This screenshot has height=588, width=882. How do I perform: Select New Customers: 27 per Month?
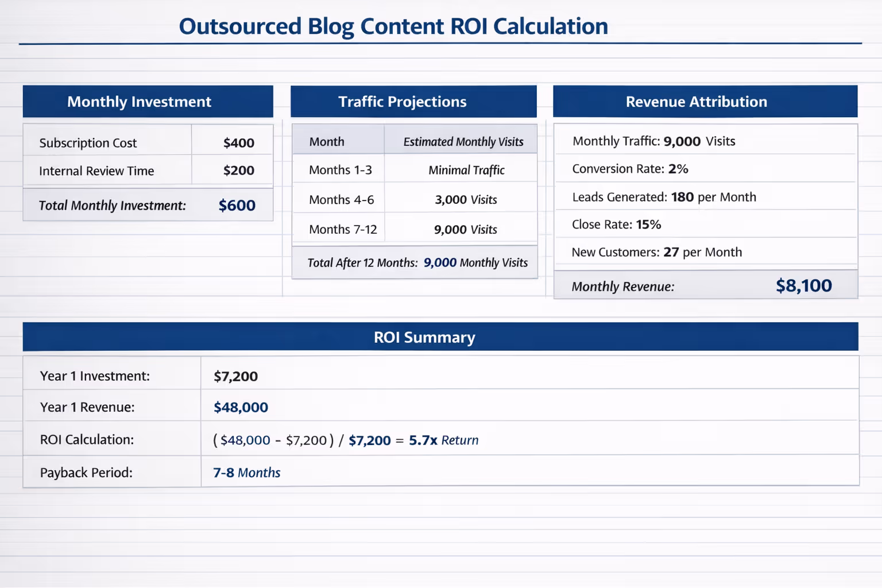[657, 252]
